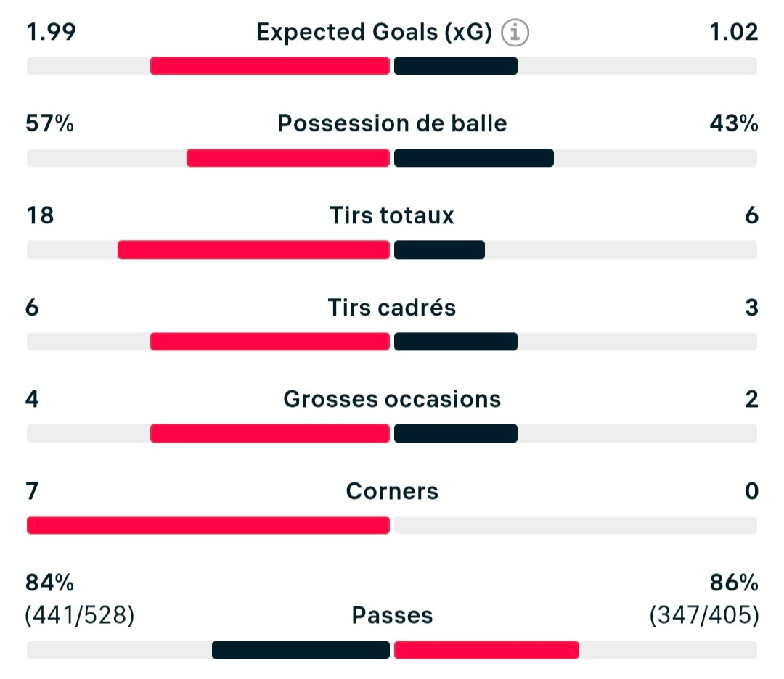Select the Tirs cadrés label
784x679 pixels.
click(392, 308)
